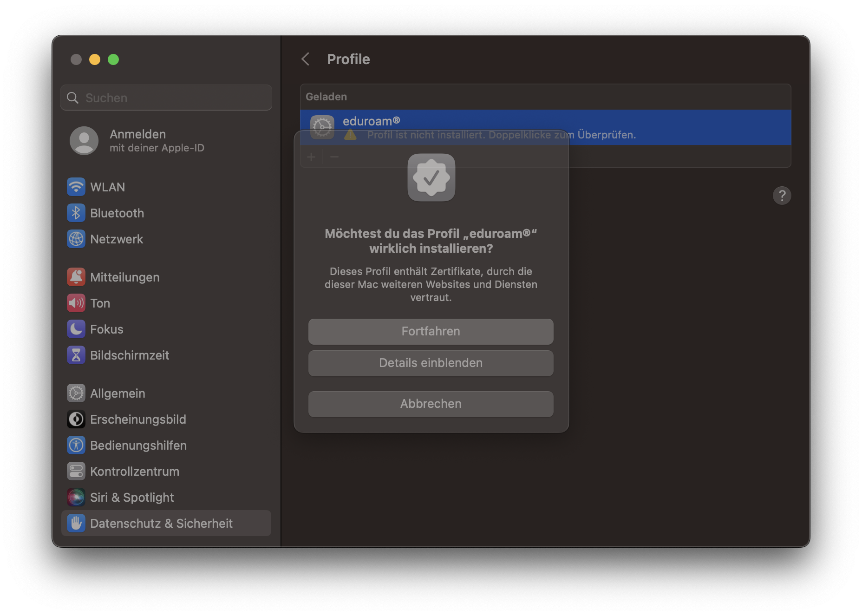Open Bluetooth settings via its icon
This screenshot has height=616, width=862.
[76, 213]
